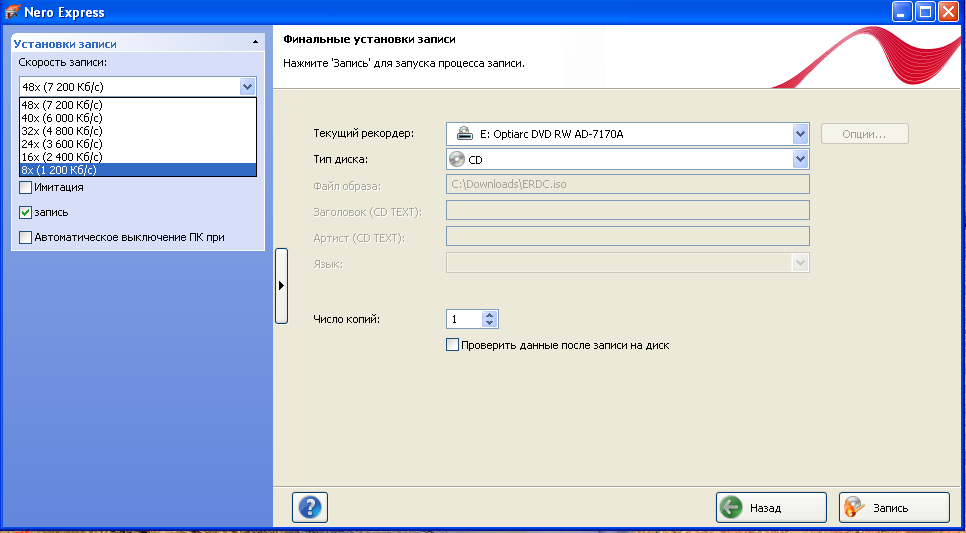Image resolution: width=966 pixels, height=533 pixels.
Task: Click the Артист (CD TEXT) field
Action: [628, 236]
